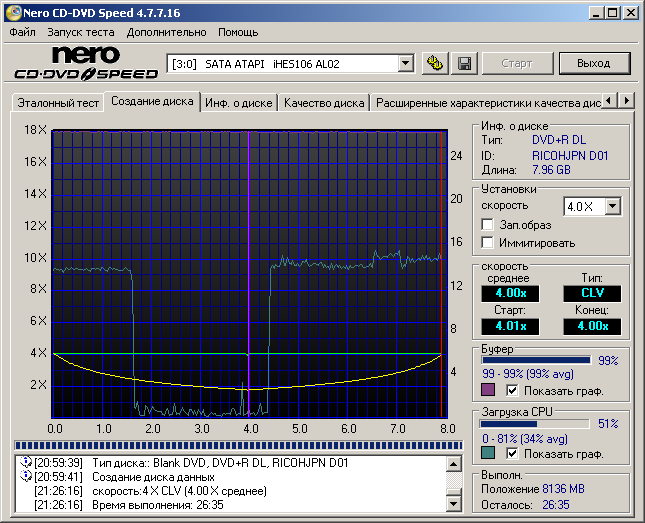645x523 pixels.
Task: Open the Расширенные характеристики качества tab
Action: pos(486,103)
